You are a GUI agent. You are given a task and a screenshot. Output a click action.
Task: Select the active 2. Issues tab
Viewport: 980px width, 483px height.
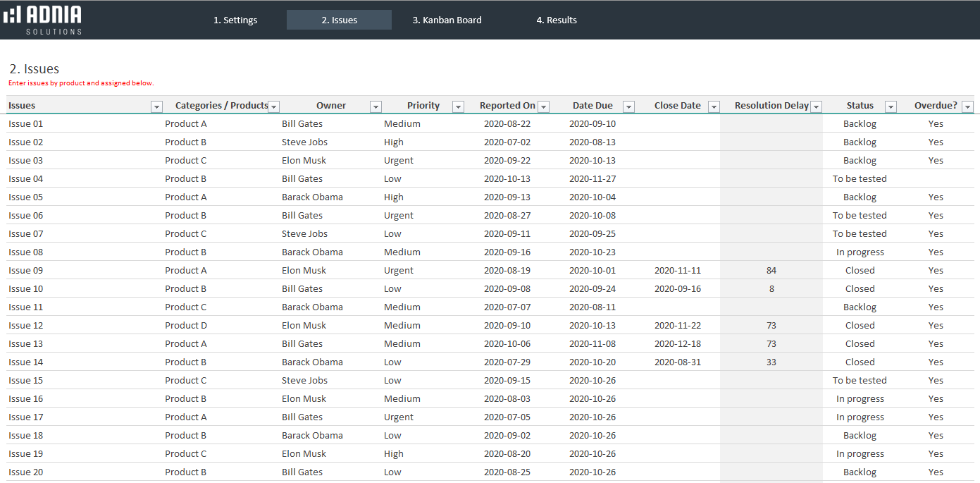(x=339, y=20)
